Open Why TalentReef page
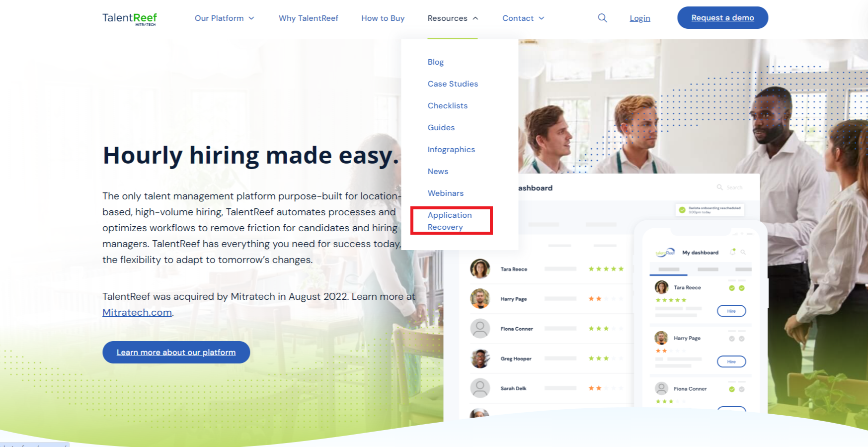868x447 pixels. [308, 18]
